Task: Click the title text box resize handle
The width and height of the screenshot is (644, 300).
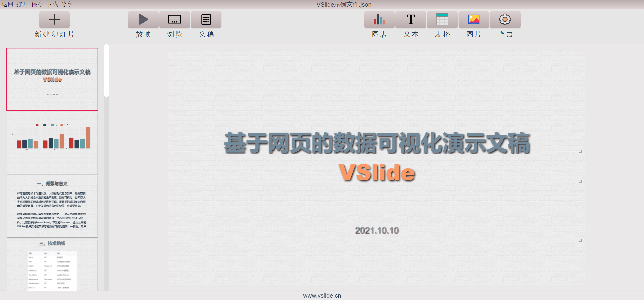Action: (x=580, y=152)
